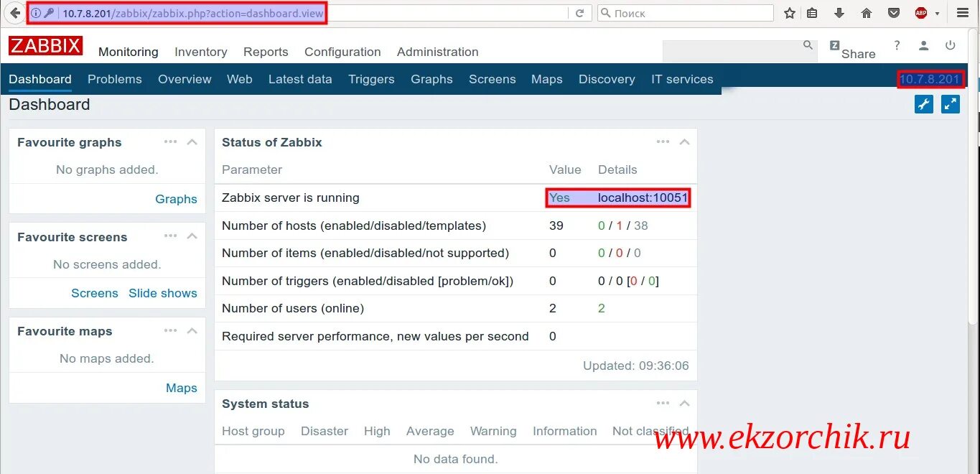Switch to the Overview tab
Screen dimensions: 980x474
click(185, 79)
